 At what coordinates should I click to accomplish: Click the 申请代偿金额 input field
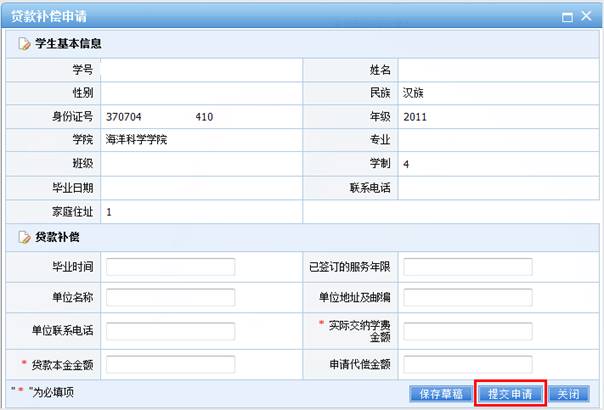(x=467, y=363)
